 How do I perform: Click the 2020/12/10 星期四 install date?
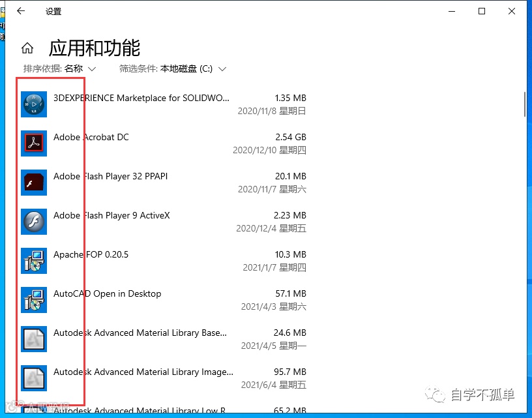click(269, 150)
